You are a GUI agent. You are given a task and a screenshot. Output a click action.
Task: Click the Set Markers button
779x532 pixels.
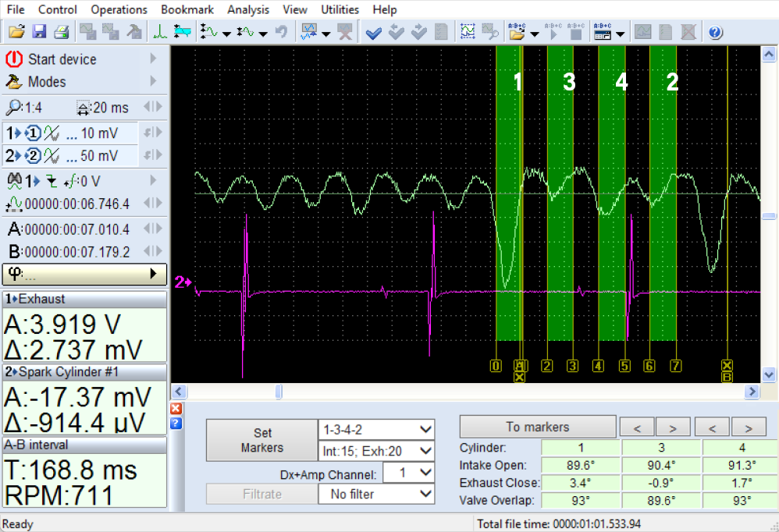pos(261,440)
